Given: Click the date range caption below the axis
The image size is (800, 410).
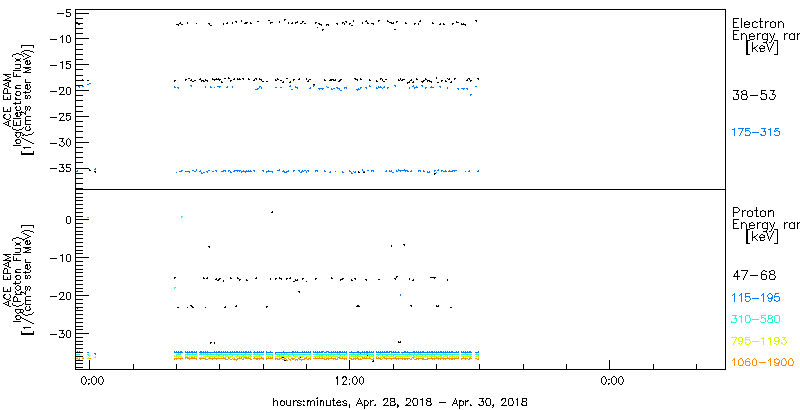Looking at the screenshot, I should [400, 401].
